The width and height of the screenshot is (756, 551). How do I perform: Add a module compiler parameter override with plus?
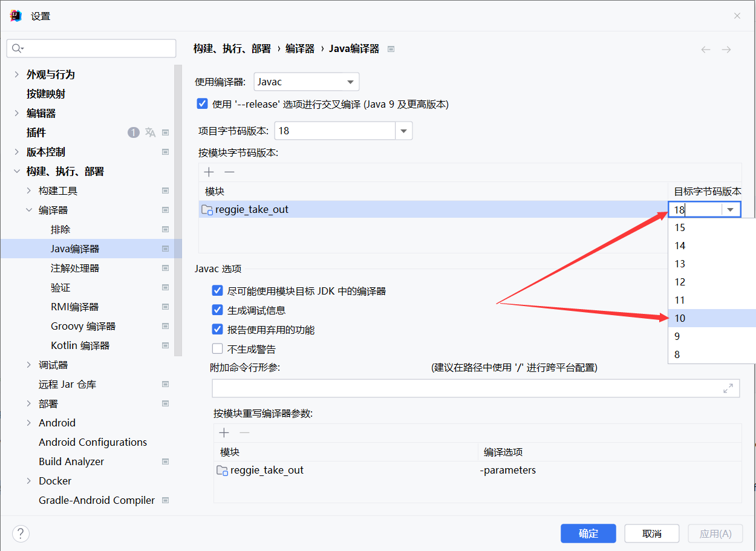pos(224,432)
